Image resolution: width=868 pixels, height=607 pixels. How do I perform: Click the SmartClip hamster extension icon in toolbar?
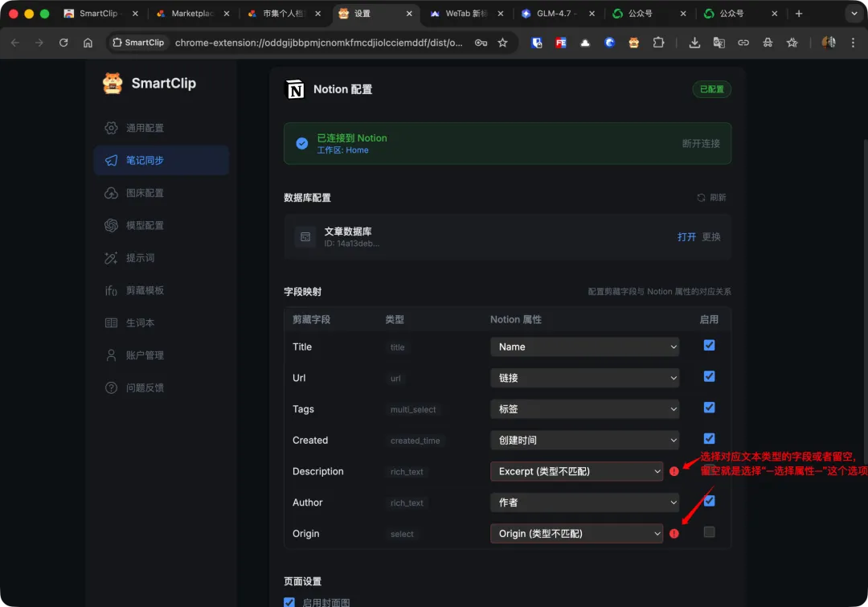(x=634, y=43)
